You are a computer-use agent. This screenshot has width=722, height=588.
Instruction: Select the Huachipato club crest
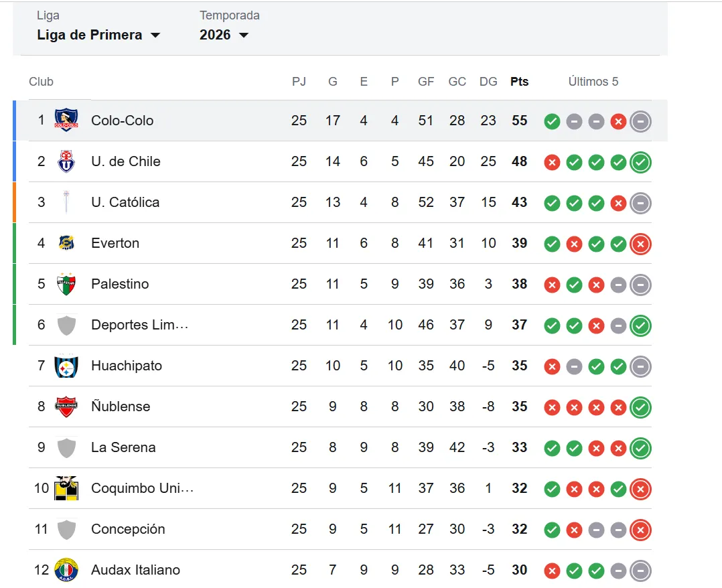click(66, 366)
